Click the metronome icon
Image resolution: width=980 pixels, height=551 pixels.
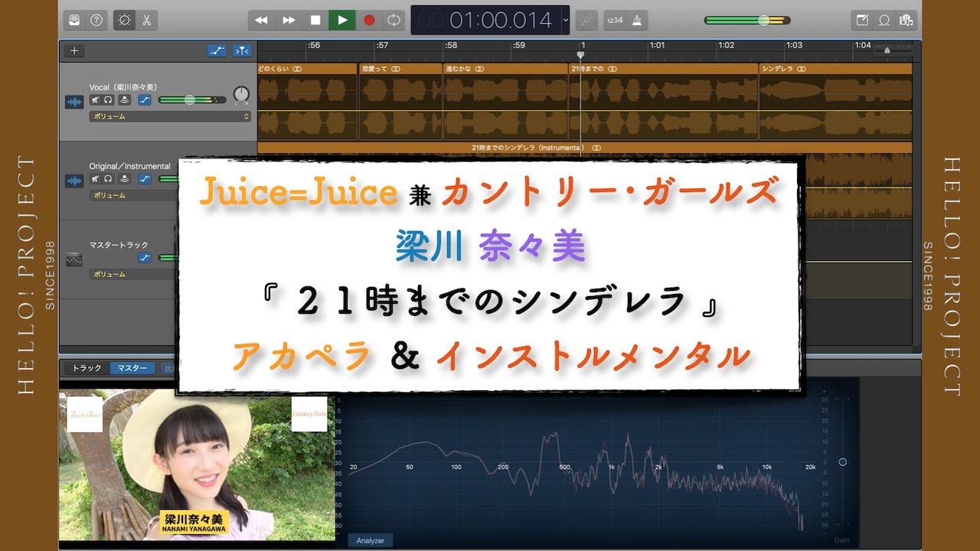[x=638, y=20]
